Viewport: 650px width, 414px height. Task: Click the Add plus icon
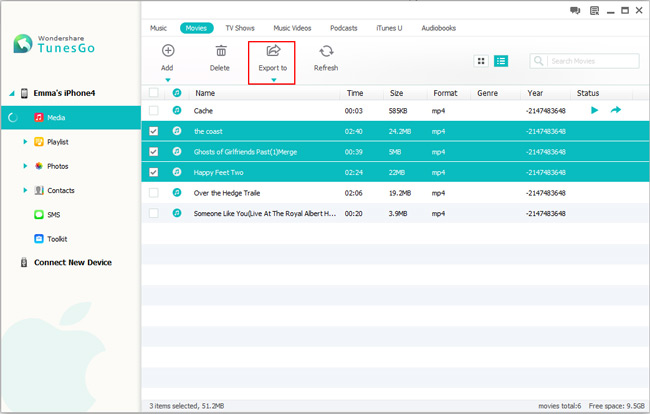point(168,51)
